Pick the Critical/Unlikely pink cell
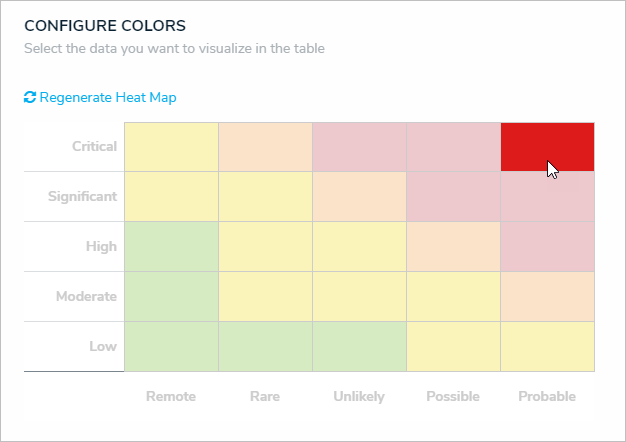The image size is (626, 442). pos(359,146)
